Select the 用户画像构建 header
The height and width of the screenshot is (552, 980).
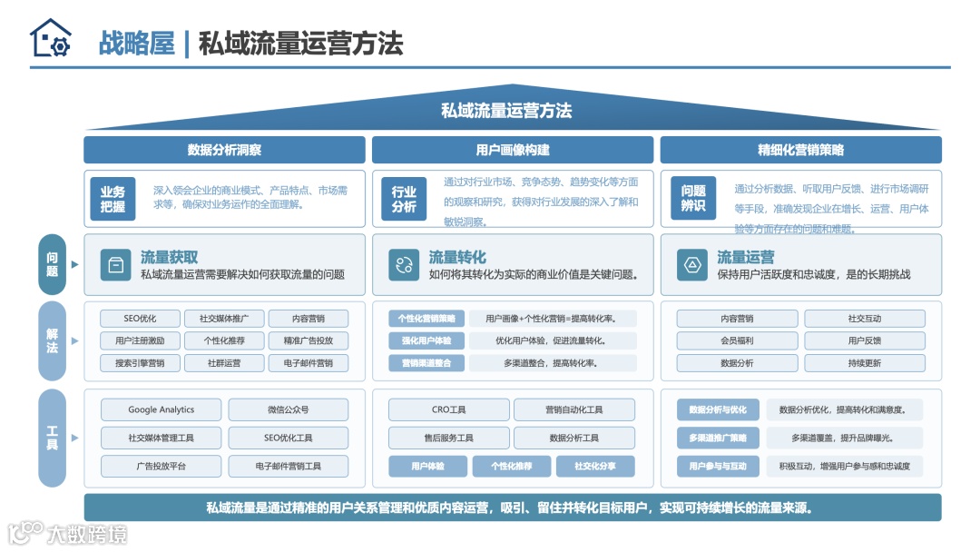513,150
